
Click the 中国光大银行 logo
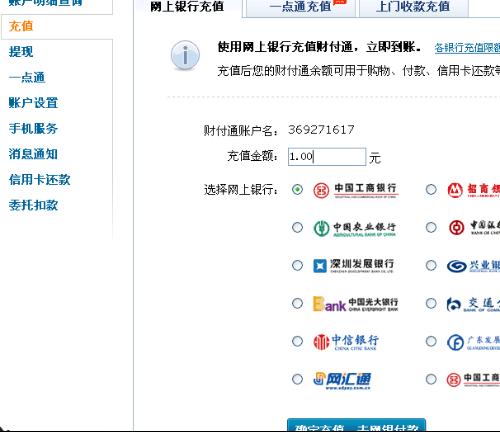[x=356, y=304]
